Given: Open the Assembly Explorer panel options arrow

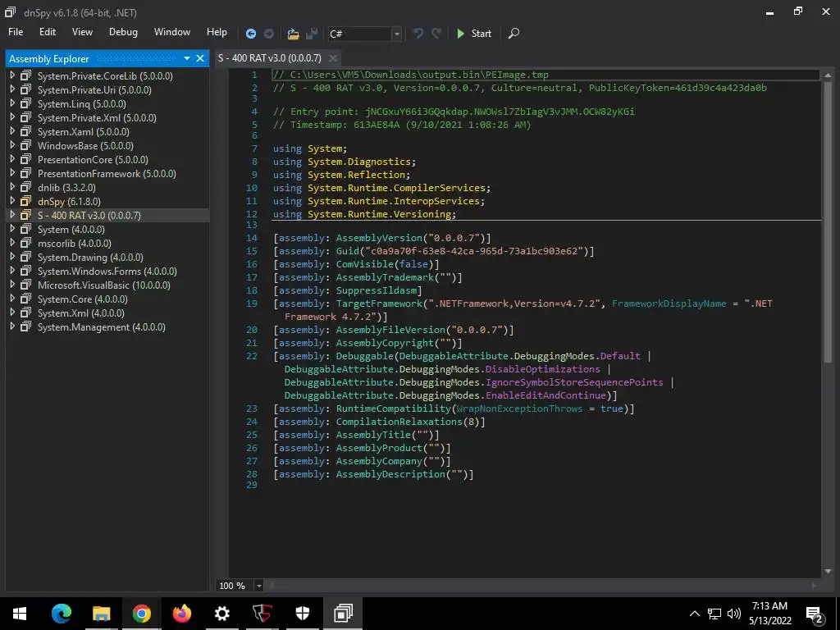Looking at the screenshot, I should (x=187, y=58).
